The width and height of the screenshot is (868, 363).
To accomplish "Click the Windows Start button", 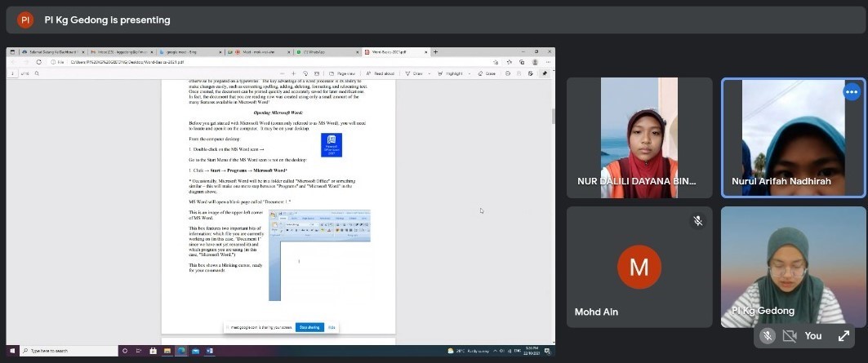I will tap(14, 351).
